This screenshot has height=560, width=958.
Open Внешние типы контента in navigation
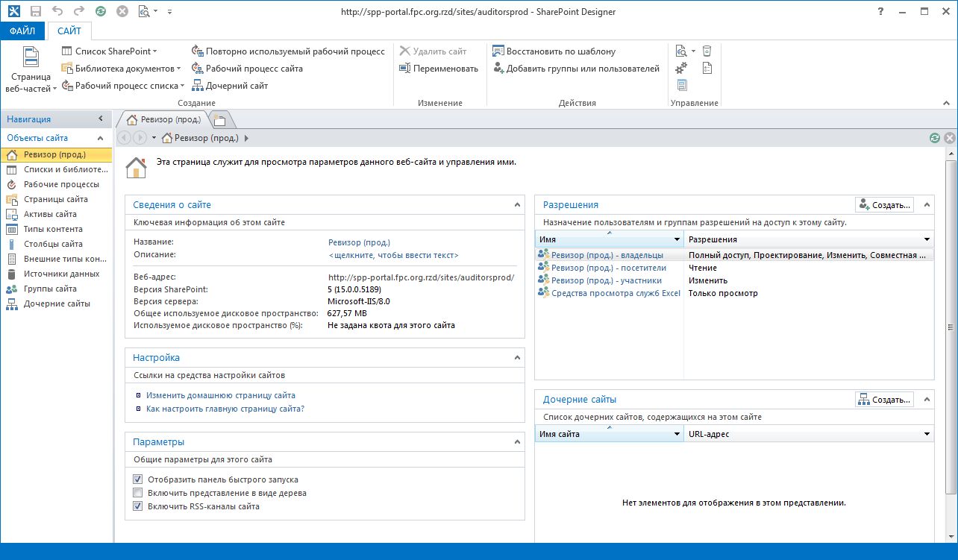click(56, 259)
